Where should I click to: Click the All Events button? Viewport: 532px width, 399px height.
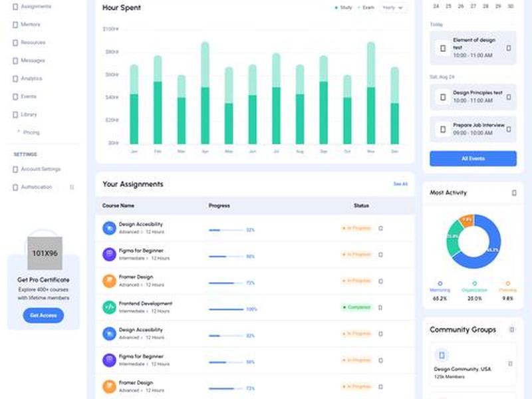point(473,158)
